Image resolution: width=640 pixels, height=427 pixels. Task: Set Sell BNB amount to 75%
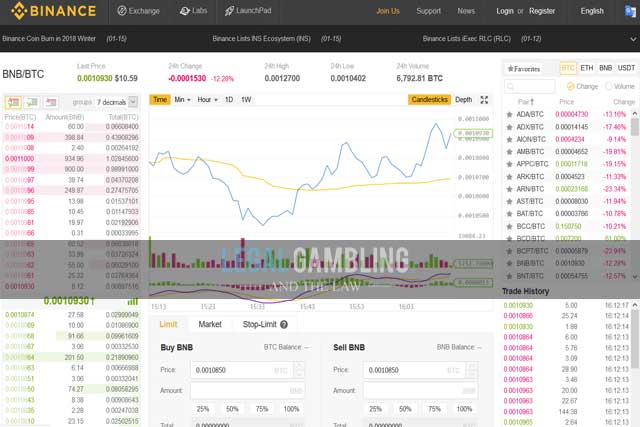[434, 409]
